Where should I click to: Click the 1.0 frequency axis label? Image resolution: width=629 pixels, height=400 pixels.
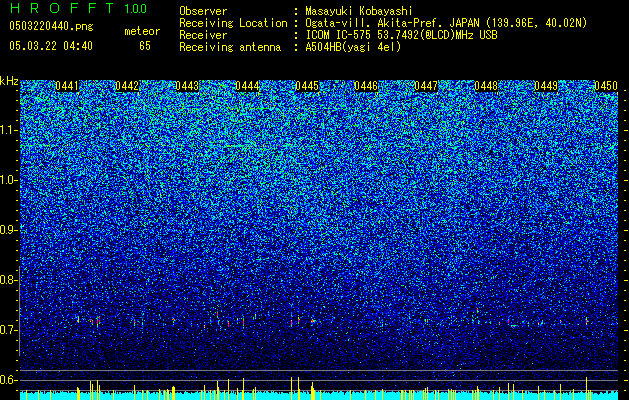tap(8, 180)
